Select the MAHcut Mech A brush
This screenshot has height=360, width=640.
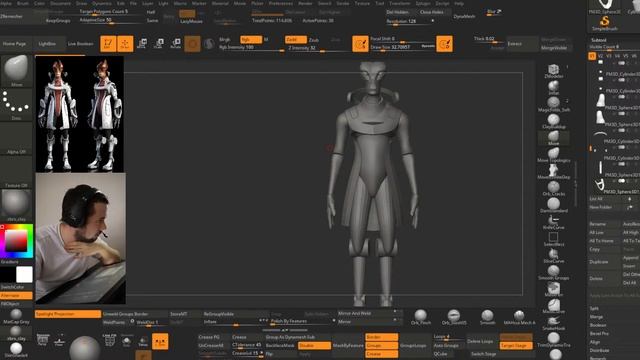pyautogui.click(x=519, y=317)
